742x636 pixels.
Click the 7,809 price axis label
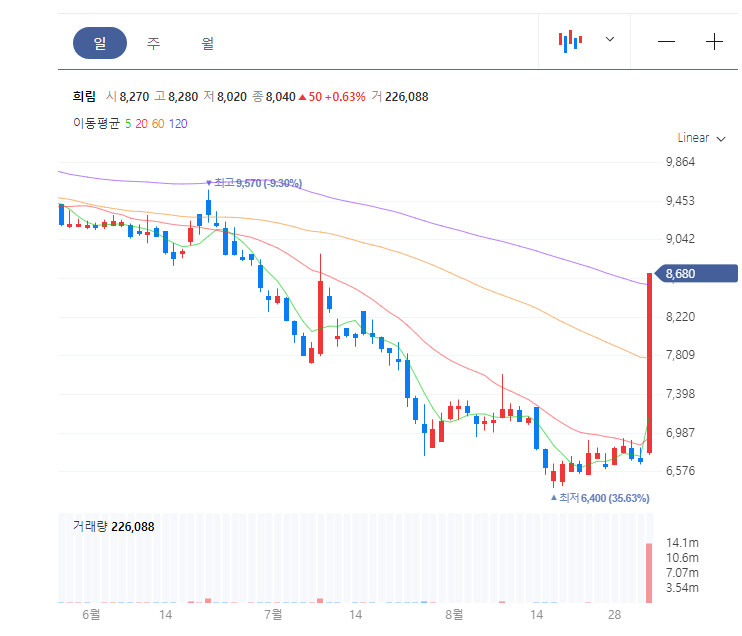[680, 354]
